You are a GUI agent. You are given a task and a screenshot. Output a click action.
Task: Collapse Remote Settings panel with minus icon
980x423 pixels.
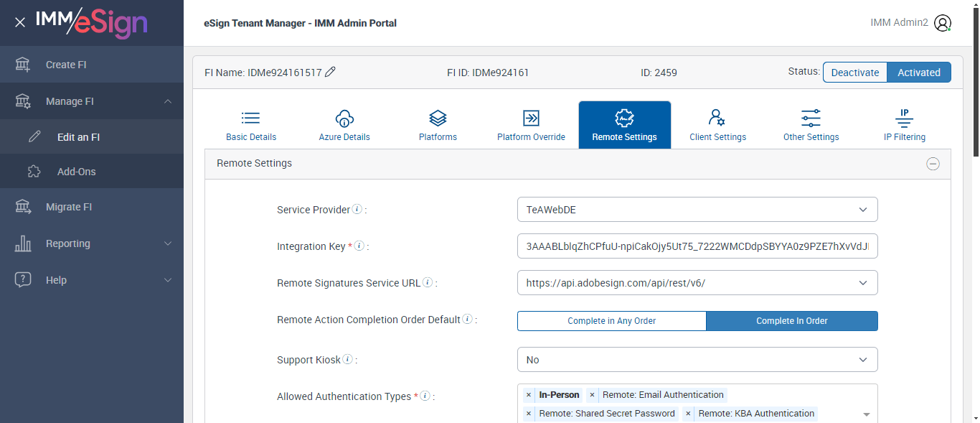(933, 164)
